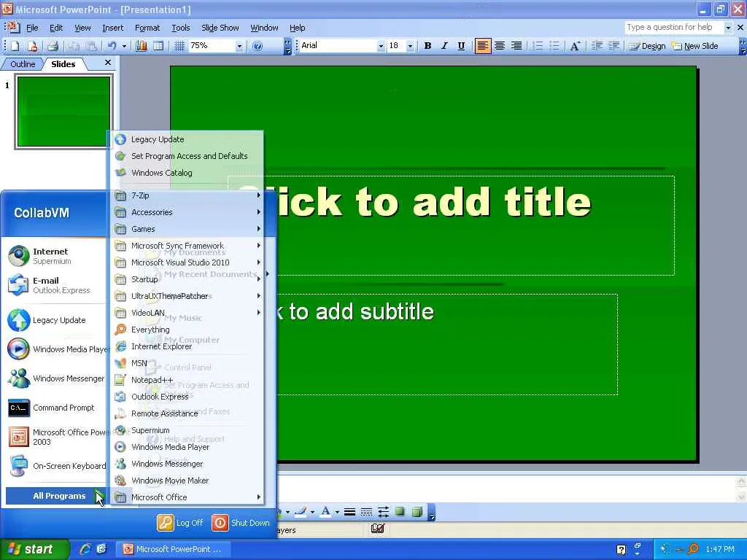The image size is (747, 560).
Task: Open Command Prompt from Start menu
Action: pyautogui.click(x=56, y=408)
